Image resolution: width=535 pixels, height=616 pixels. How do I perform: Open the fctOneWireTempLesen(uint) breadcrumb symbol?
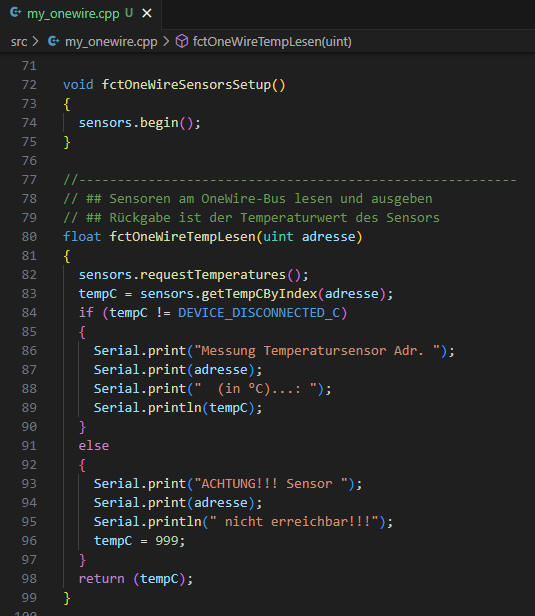(x=272, y=42)
